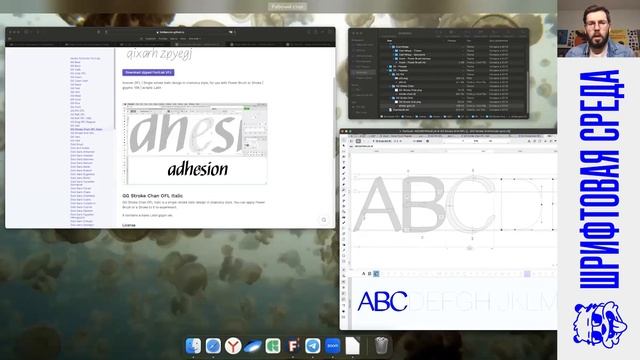The image size is (640, 360).
Task: Click the round search icon at page corner
Action: [x=324, y=220]
